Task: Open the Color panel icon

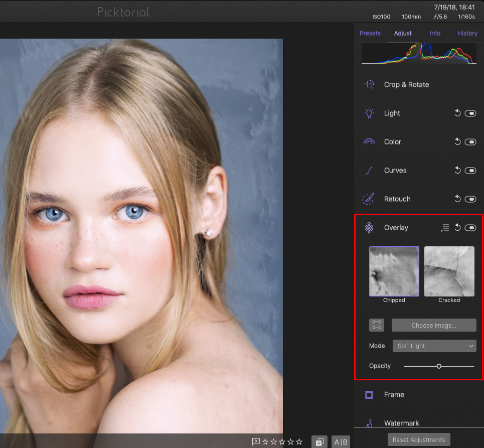Action: (x=369, y=141)
